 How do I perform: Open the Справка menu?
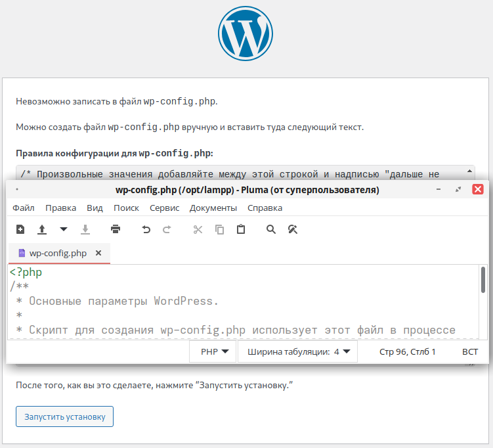(x=265, y=208)
